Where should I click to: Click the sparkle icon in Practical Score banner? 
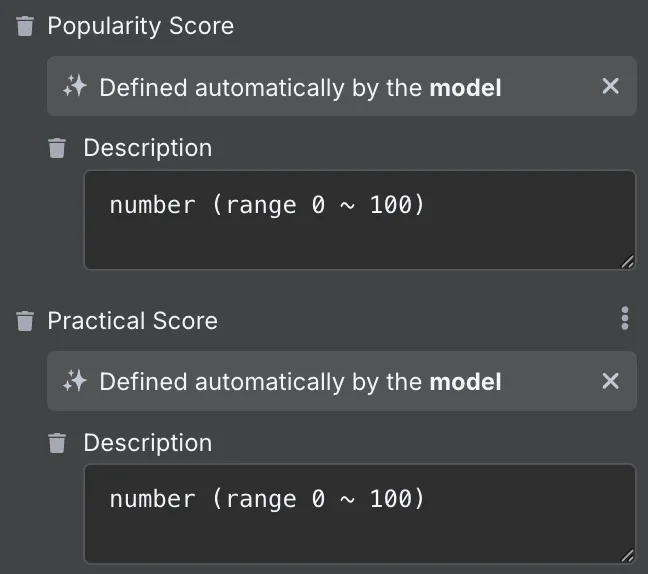[x=75, y=381]
